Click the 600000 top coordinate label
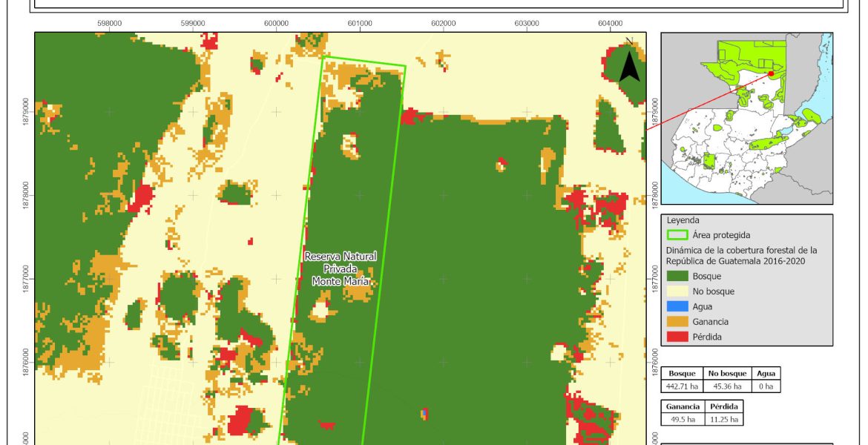Image resolution: width=868 pixels, height=445 pixels. [x=276, y=22]
